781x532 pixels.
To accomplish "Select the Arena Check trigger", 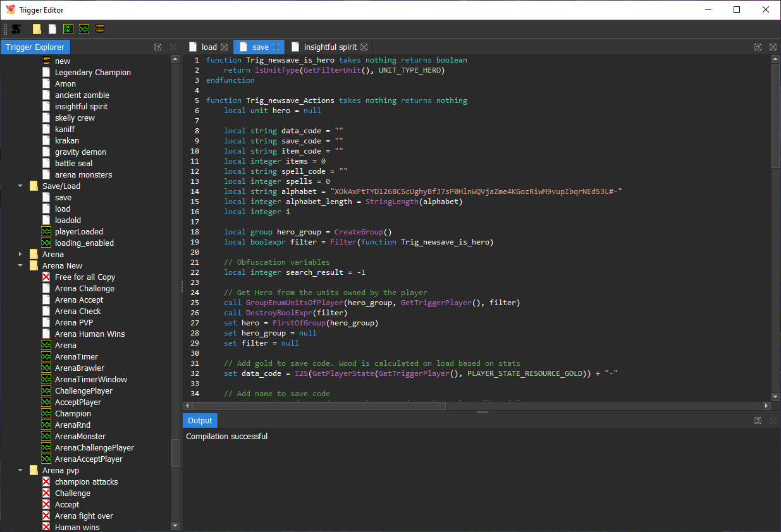I will click(78, 311).
